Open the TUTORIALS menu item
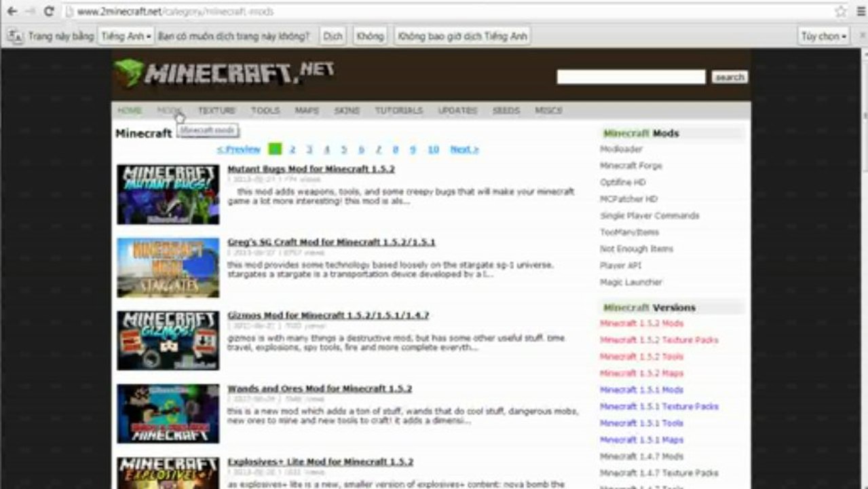This screenshot has width=868, height=489. click(x=399, y=110)
